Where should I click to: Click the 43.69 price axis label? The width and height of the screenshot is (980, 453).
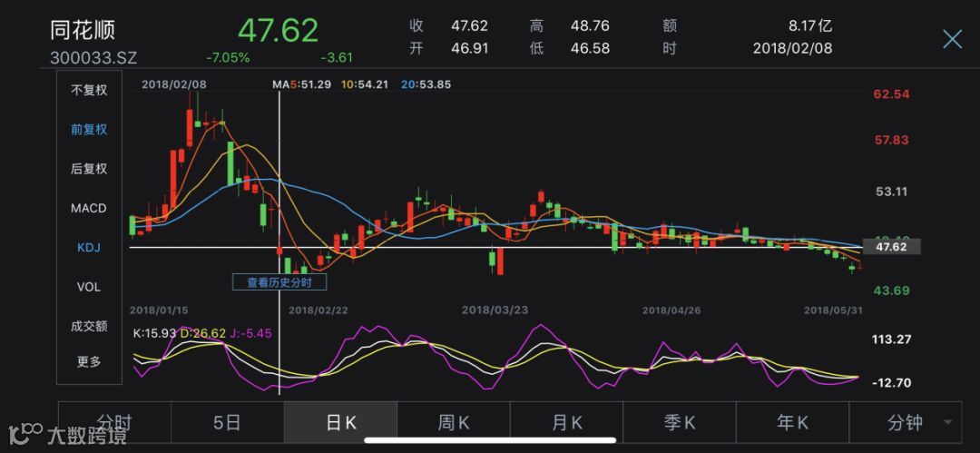(891, 291)
